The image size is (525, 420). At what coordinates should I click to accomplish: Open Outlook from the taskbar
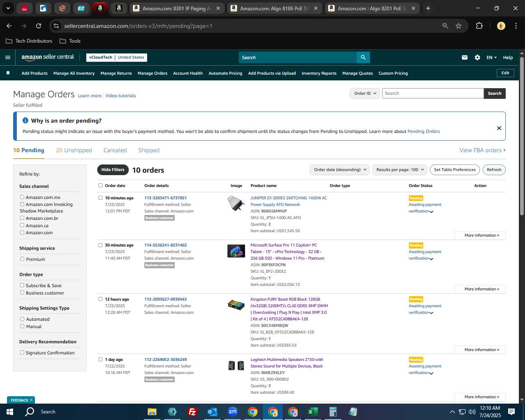212,412
